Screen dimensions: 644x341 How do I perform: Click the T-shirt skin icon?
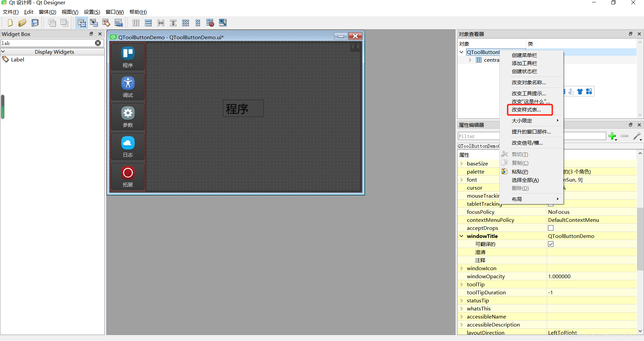pos(580,92)
